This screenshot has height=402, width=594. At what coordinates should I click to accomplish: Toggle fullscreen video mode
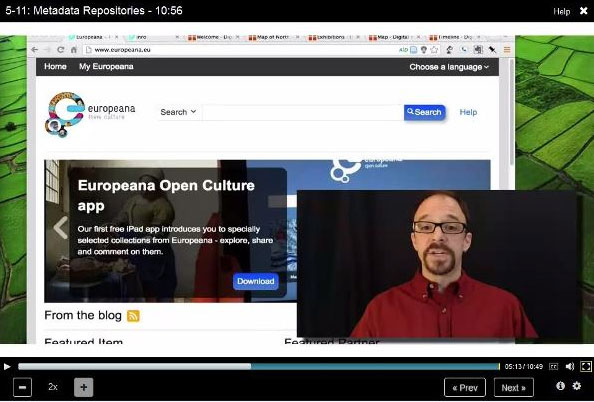click(586, 366)
